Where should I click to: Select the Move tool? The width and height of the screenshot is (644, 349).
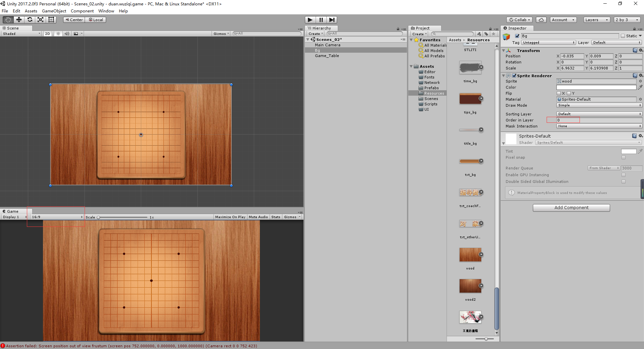[18, 19]
